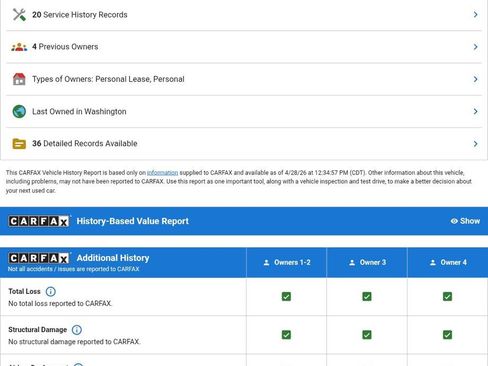Click the globe Last Owned icon
The image size is (488, 366).
click(x=19, y=111)
